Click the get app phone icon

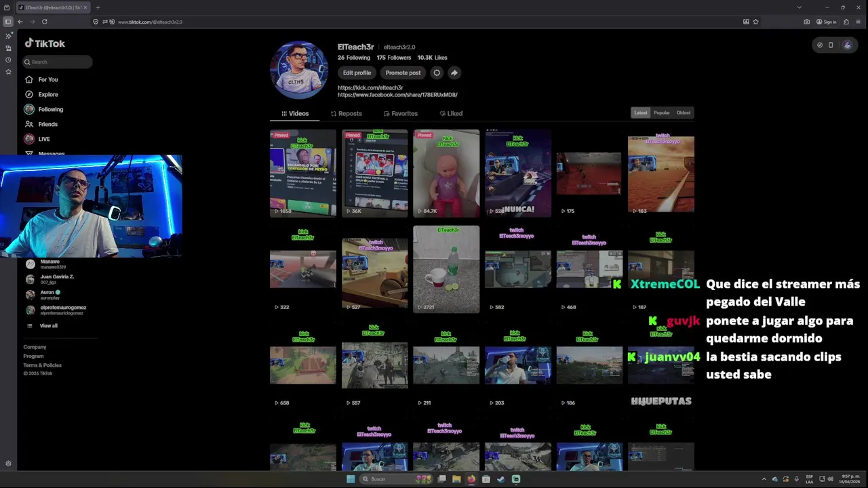pos(831,45)
